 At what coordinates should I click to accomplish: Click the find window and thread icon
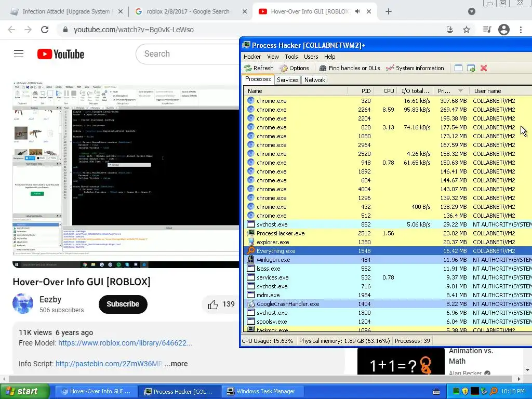tap(471, 68)
